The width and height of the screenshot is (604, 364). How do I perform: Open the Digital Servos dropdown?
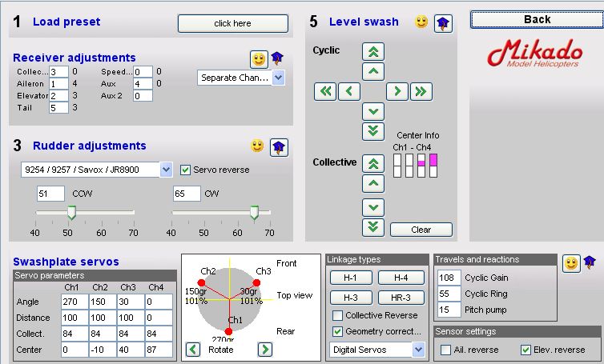click(x=418, y=350)
